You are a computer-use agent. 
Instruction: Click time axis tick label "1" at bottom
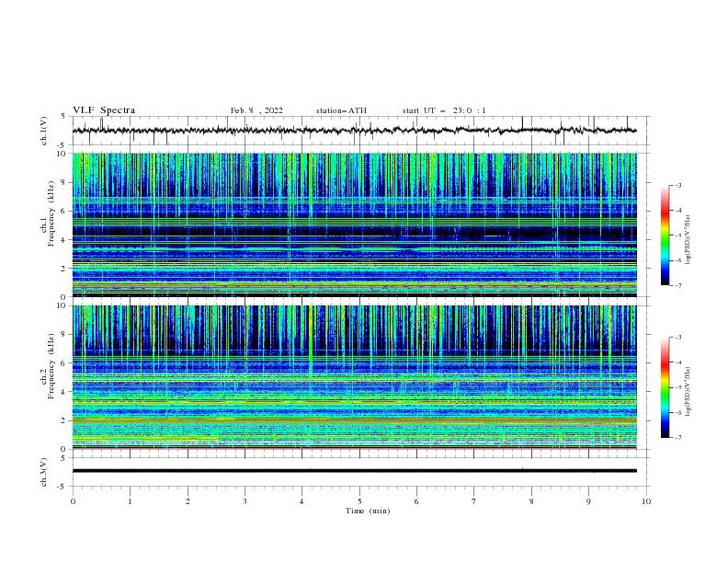(130, 501)
